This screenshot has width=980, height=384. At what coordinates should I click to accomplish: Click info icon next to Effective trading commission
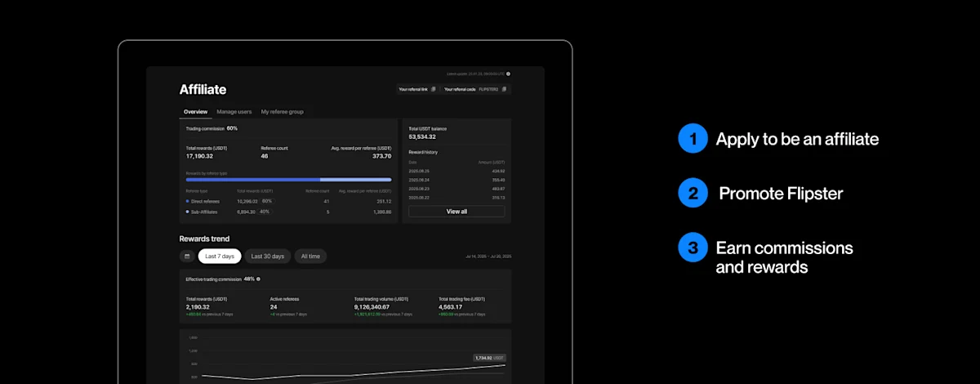[x=258, y=279]
